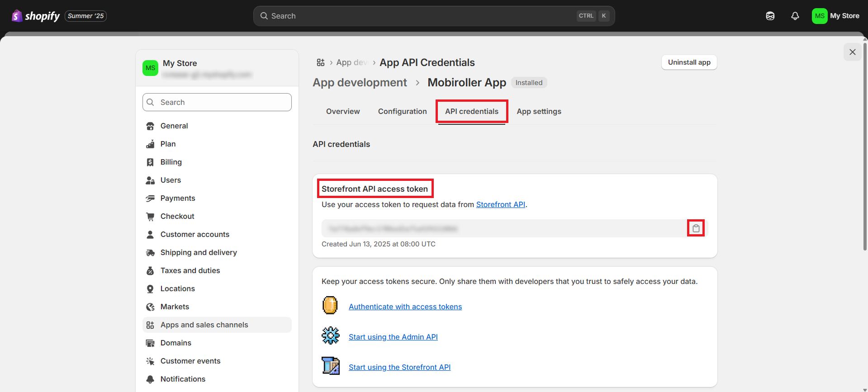Click the General store icon
868x392 pixels.
(150, 126)
